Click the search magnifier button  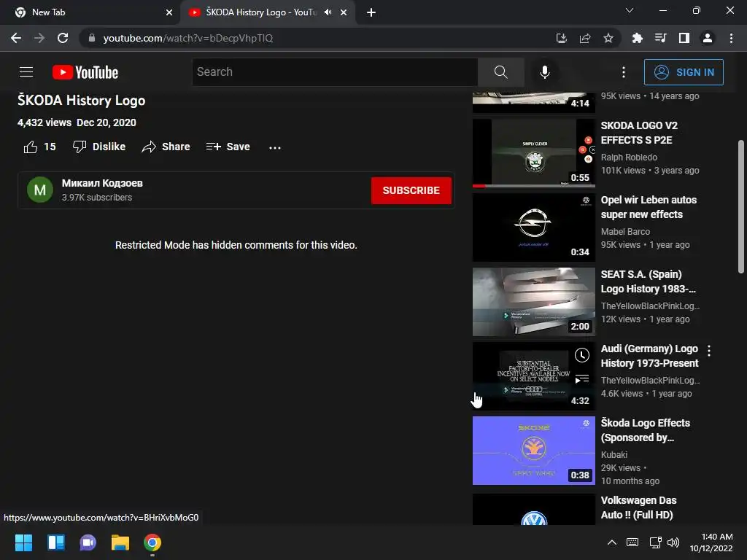click(500, 72)
